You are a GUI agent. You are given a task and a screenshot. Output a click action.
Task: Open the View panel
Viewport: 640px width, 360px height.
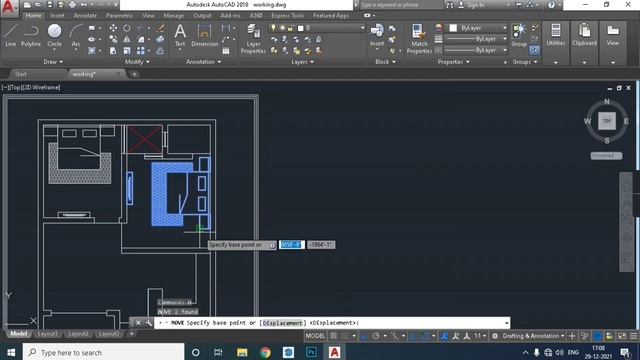[612, 35]
